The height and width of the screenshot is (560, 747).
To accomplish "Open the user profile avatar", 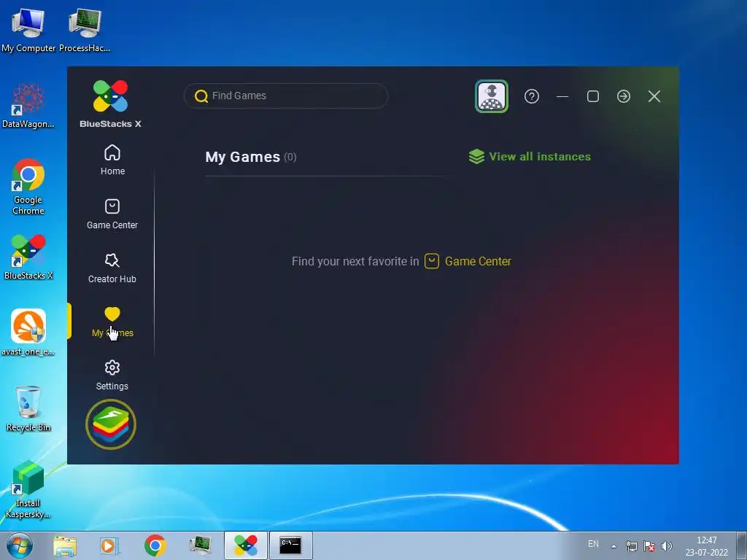I will click(x=492, y=96).
